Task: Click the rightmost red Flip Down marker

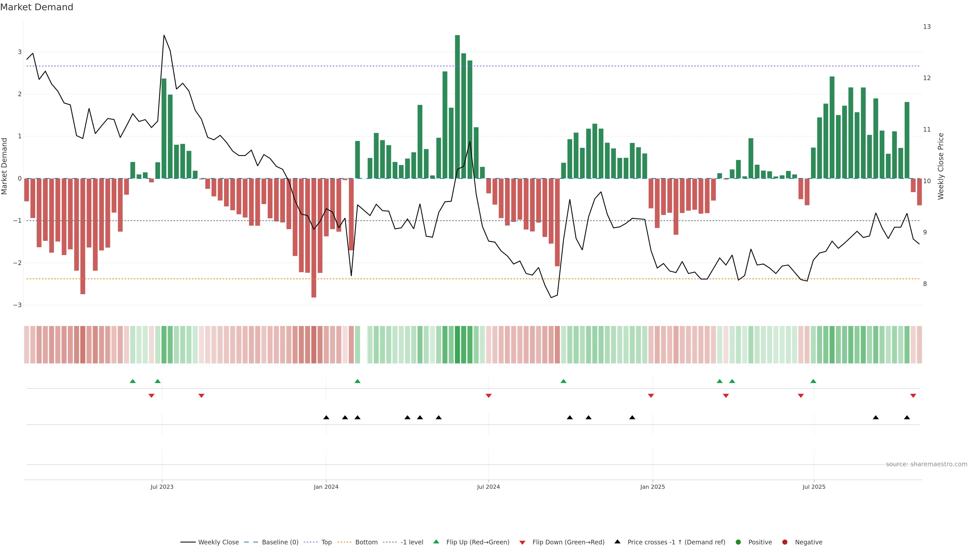Action: coord(913,396)
